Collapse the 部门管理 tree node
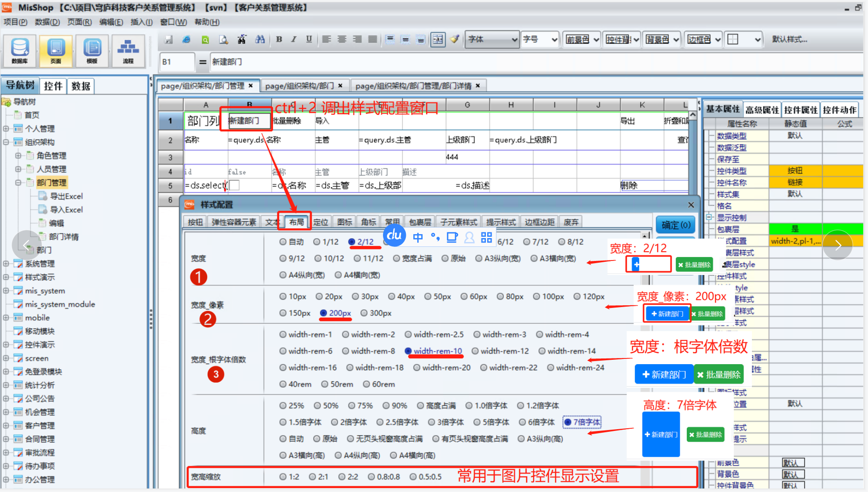868x492 pixels. click(18, 183)
